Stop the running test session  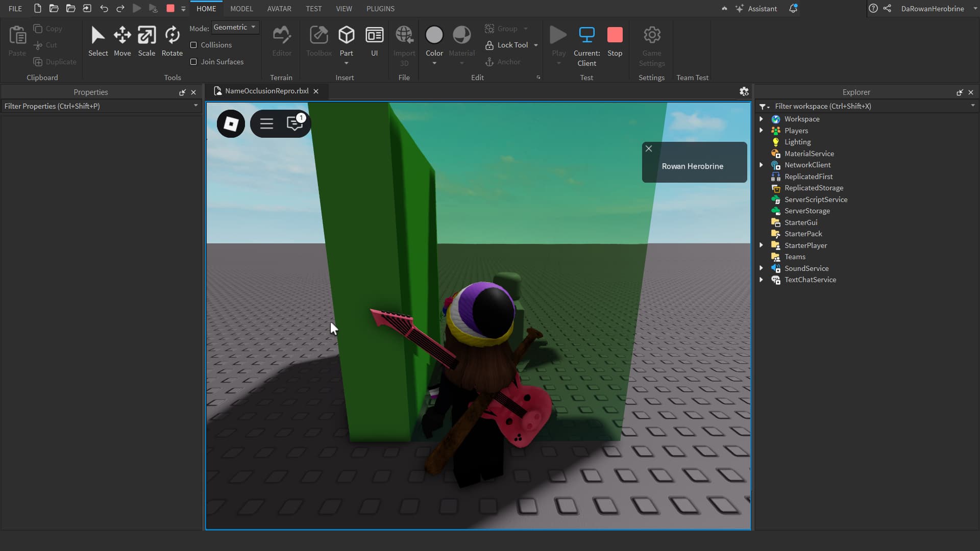(x=615, y=41)
